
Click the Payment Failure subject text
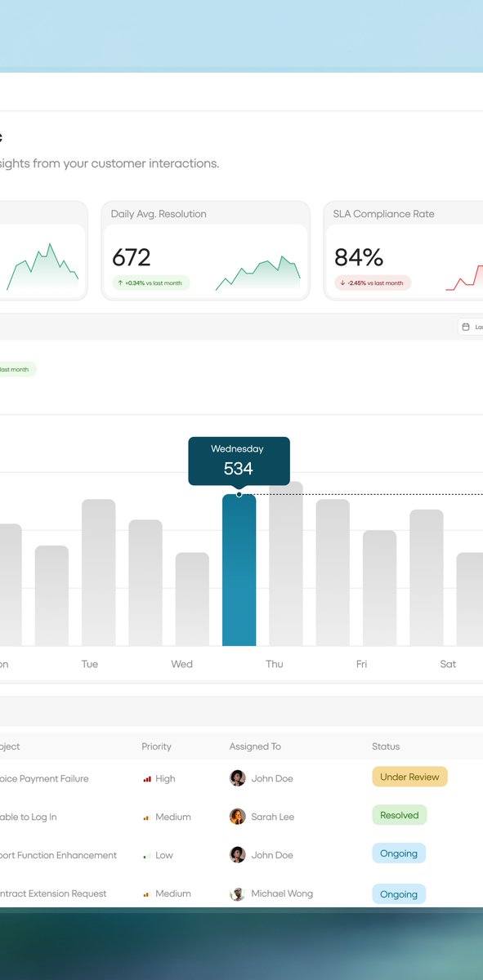click(x=44, y=779)
